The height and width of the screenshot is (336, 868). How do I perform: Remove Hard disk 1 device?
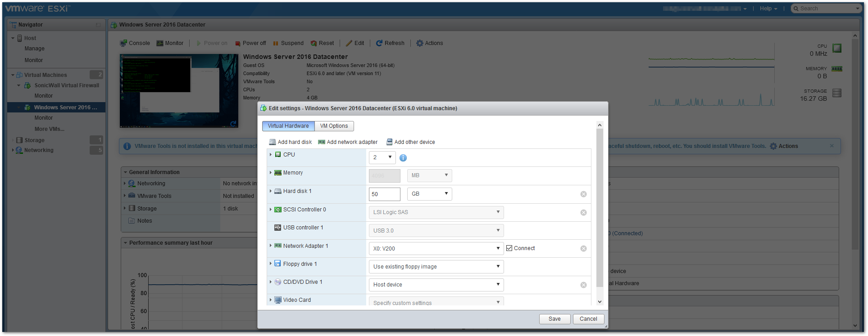pyautogui.click(x=583, y=194)
